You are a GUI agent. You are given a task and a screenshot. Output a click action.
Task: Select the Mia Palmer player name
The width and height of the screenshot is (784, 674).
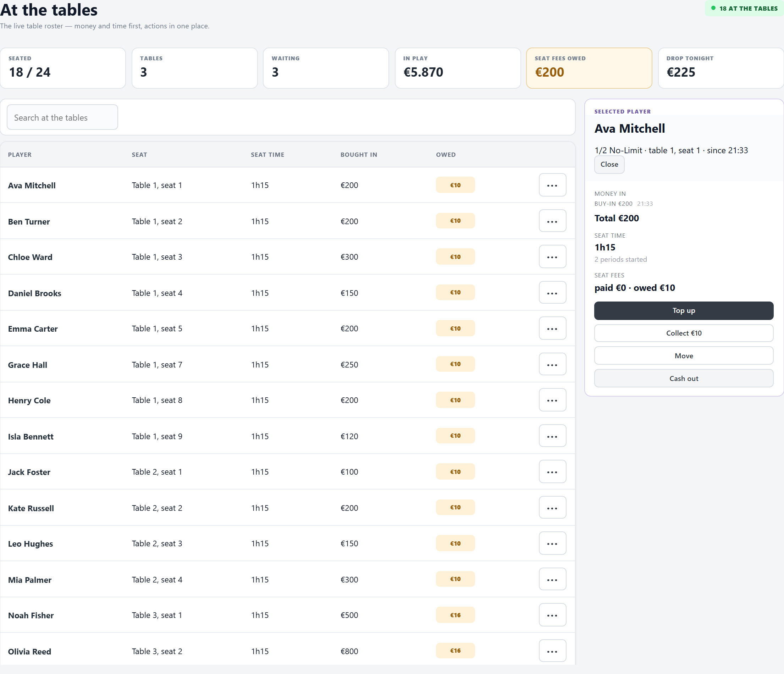(x=29, y=580)
